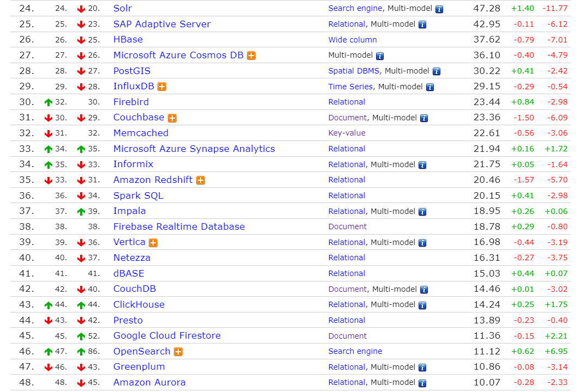
Task: Click the info icon in Amazon Aurora row
Action: (x=422, y=383)
